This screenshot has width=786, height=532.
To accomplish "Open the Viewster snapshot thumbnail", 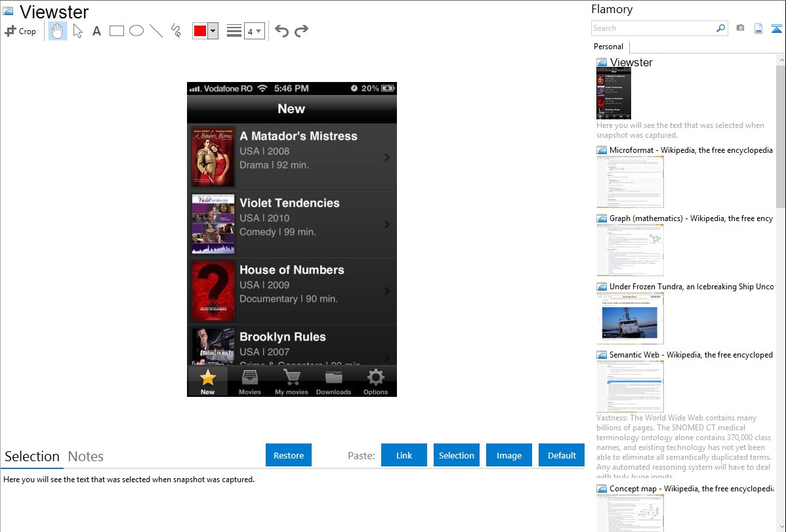I will click(613, 94).
